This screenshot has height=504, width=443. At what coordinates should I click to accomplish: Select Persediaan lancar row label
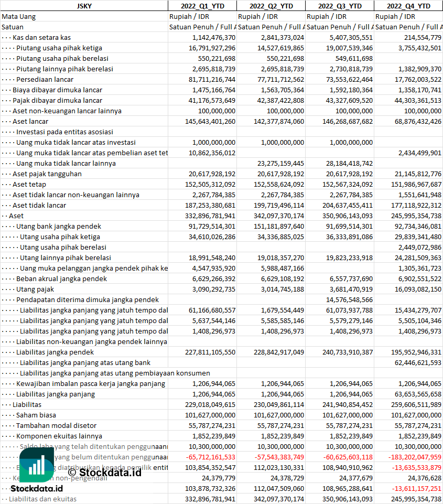point(45,79)
